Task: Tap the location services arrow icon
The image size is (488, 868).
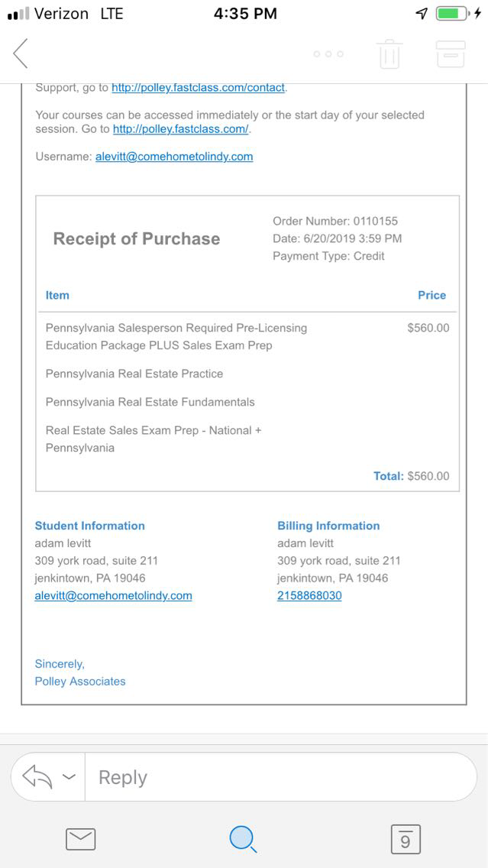Action: 422,14
